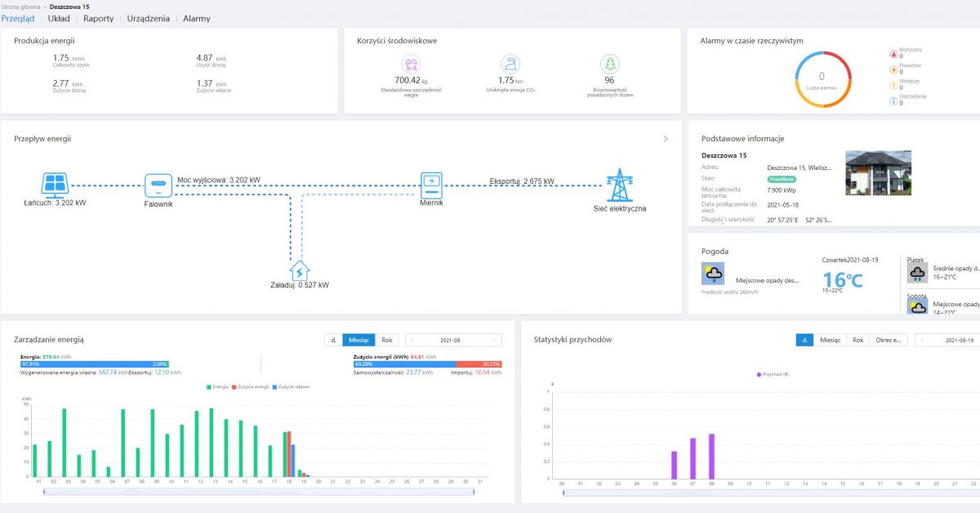Click the Krytyczny alarm severity icon
This screenshot has width=980, height=513.
pyautogui.click(x=893, y=54)
